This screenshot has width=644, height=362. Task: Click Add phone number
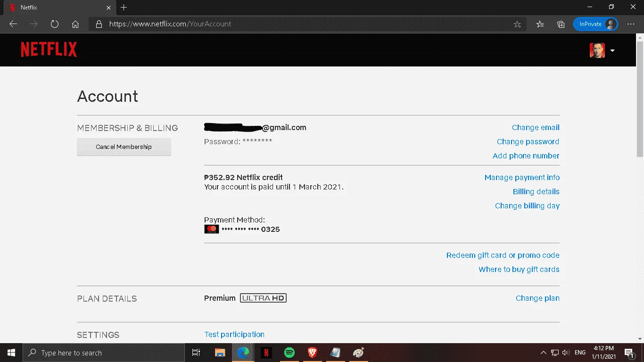tap(526, 156)
